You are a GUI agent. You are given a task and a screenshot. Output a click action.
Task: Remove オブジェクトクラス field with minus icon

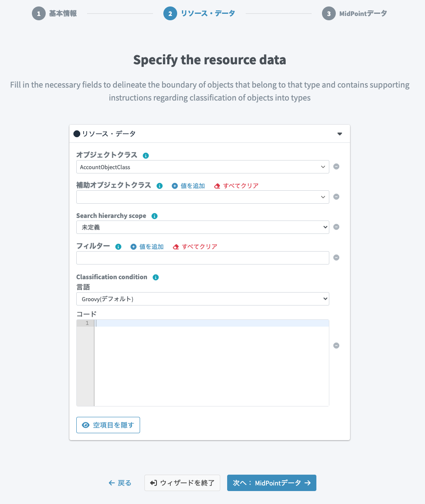point(336,167)
